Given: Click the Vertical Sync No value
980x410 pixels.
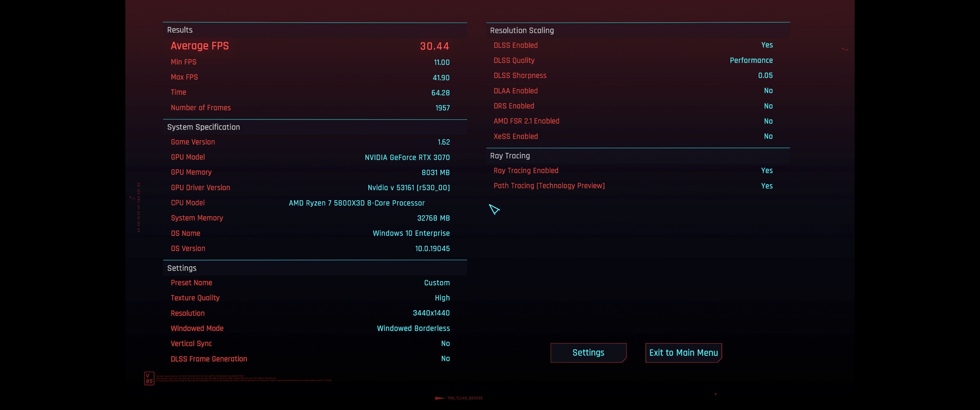Looking at the screenshot, I should [x=445, y=343].
